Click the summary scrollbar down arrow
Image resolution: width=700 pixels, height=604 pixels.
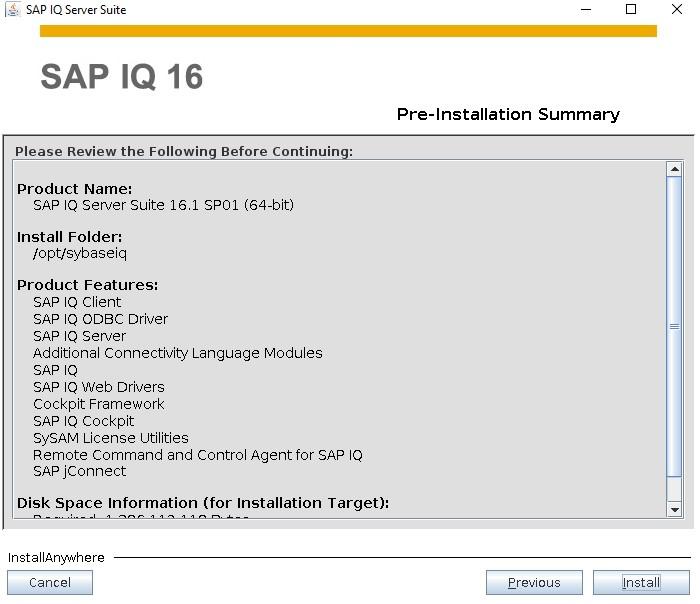pyautogui.click(x=674, y=509)
